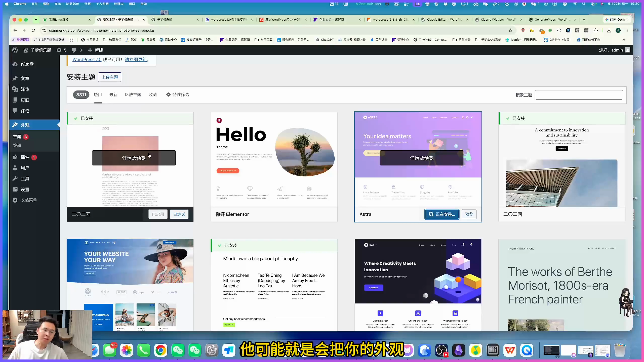
Task: Click the address bar URL
Action: point(102,30)
